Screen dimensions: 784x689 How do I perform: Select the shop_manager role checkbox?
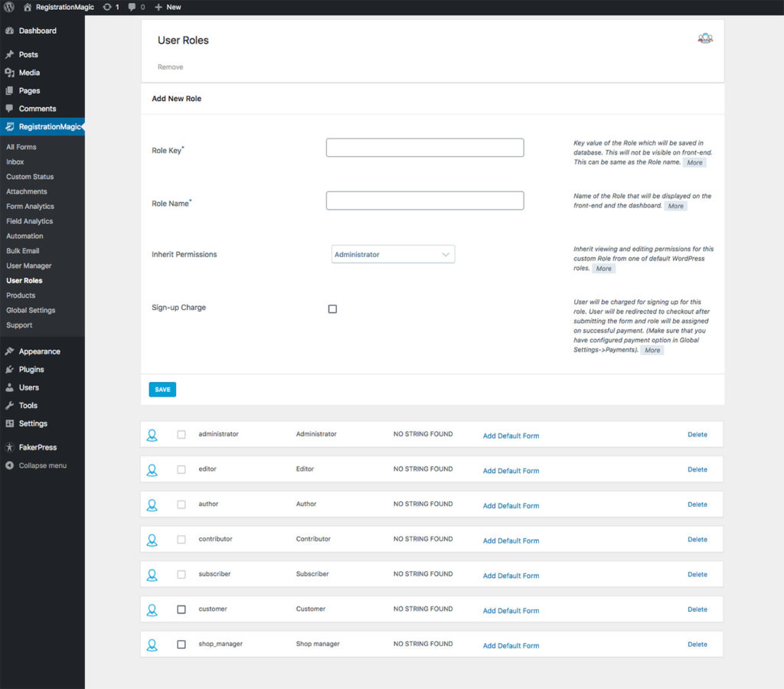tap(181, 645)
